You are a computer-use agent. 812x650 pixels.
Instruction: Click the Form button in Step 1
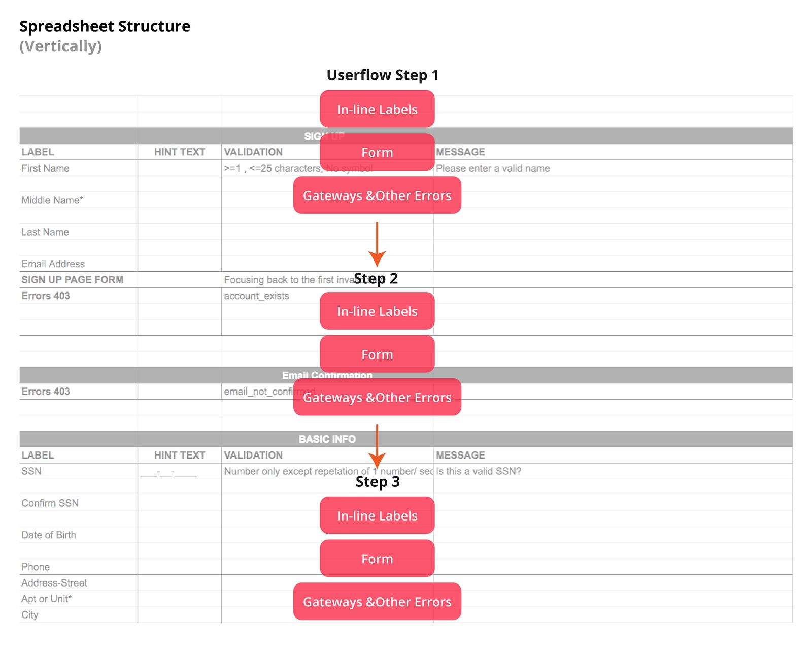[377, 152]
